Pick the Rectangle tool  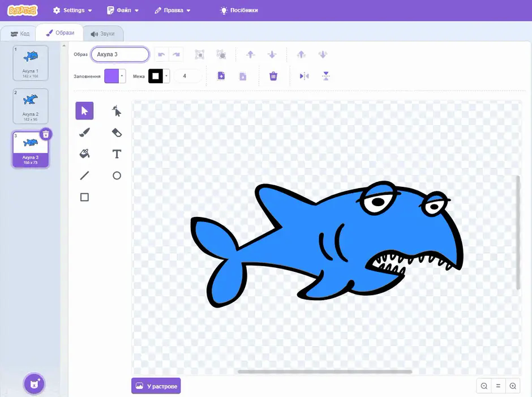pyautogui.click(x=84, y=197)
